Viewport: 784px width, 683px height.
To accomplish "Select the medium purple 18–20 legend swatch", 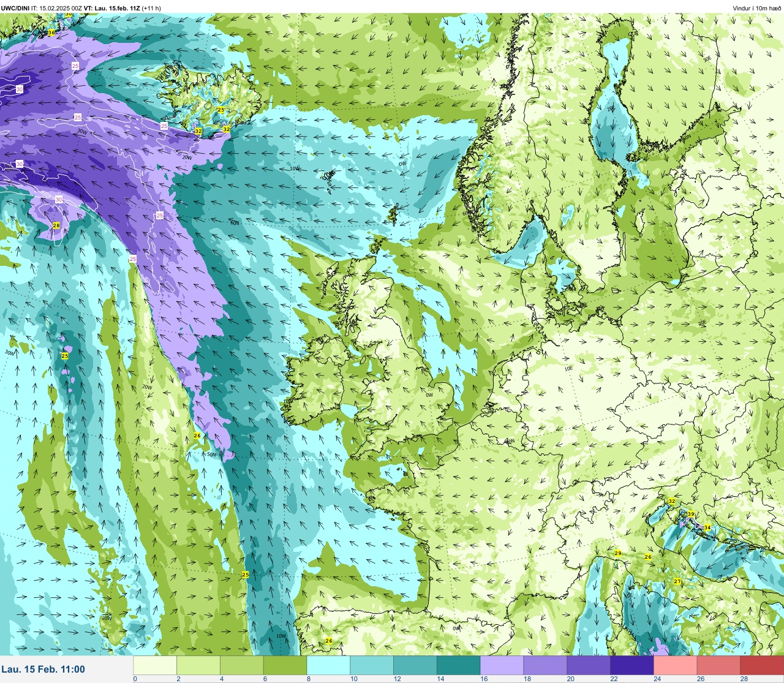I will coord(545,665).
